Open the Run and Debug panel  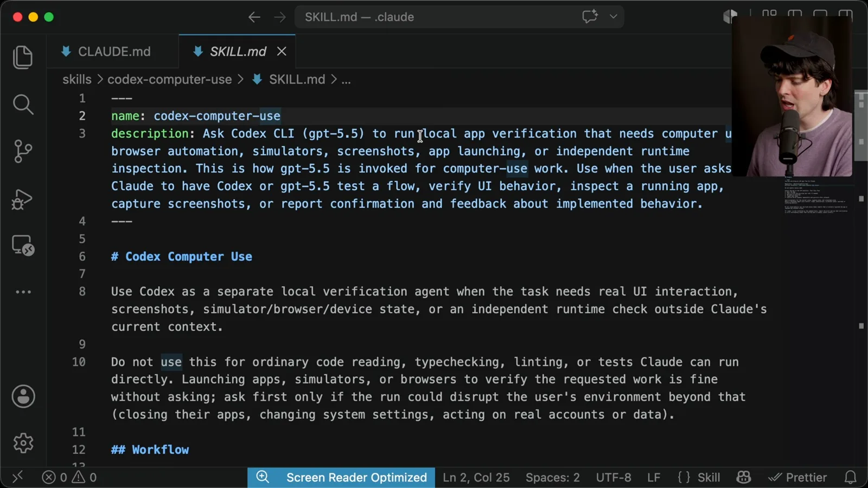[x=23, y=199]
